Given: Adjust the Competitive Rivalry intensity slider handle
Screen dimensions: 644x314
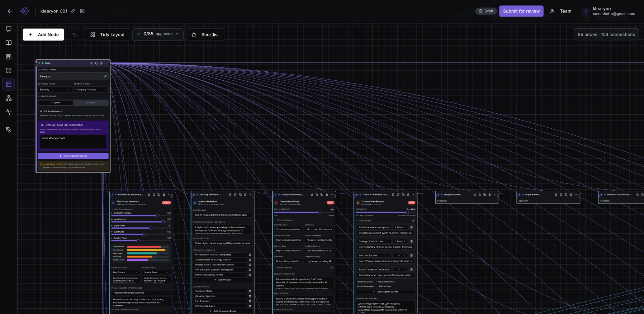Looking at the screenshot, I should point(157,215).
